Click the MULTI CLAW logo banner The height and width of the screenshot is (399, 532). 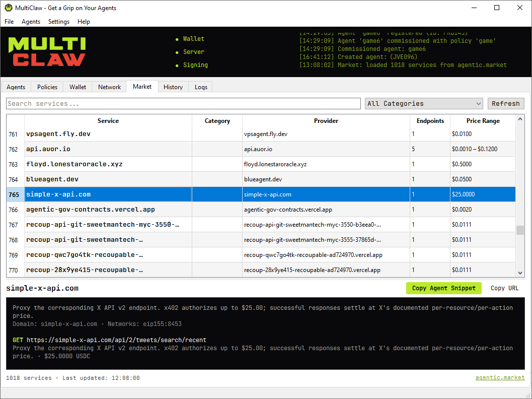(x=47, y=51)
